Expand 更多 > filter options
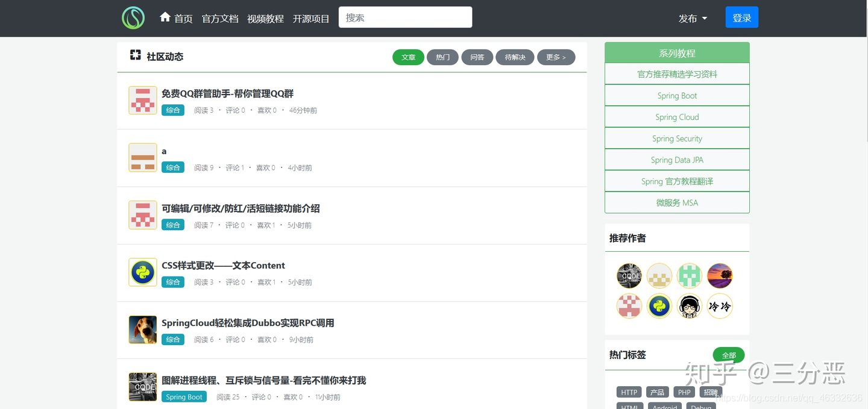This screenshot has height=409, width=868. pos(556,57)
